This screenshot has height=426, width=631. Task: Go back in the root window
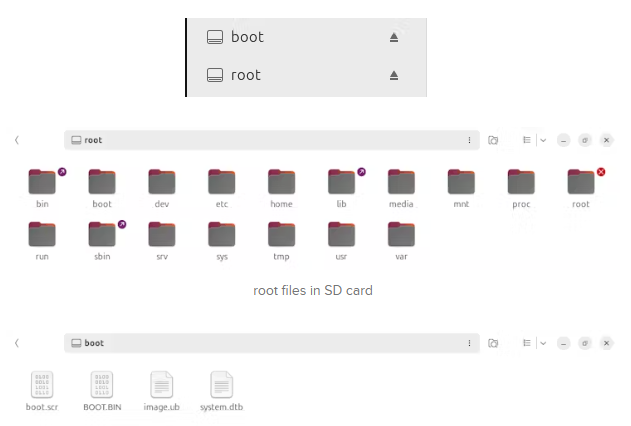tap(17, 140)
